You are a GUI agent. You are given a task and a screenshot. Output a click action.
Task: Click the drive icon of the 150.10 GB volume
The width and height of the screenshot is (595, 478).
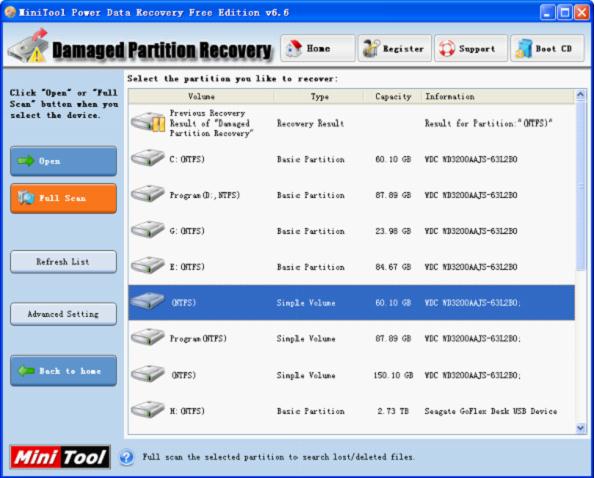148,373
